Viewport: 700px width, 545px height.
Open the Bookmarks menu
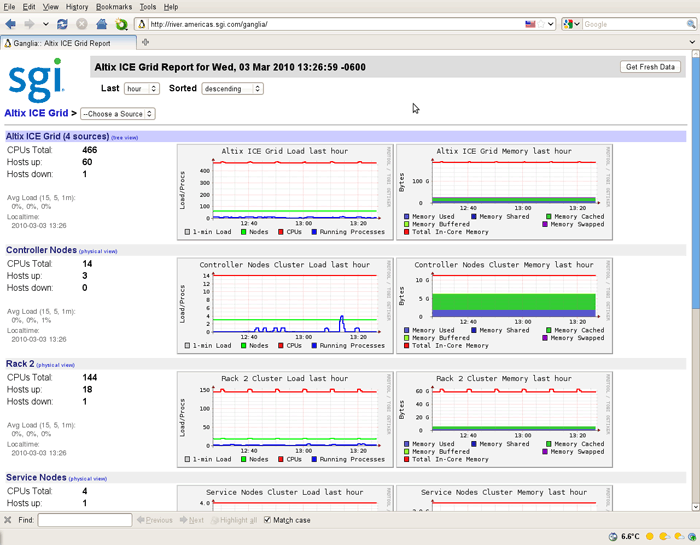[x=114, y=7]
